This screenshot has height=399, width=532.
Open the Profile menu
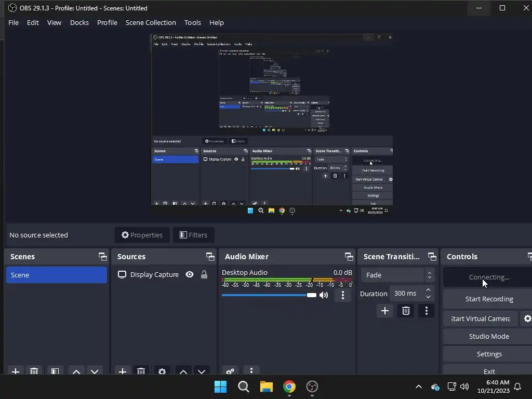pos(107,22)
